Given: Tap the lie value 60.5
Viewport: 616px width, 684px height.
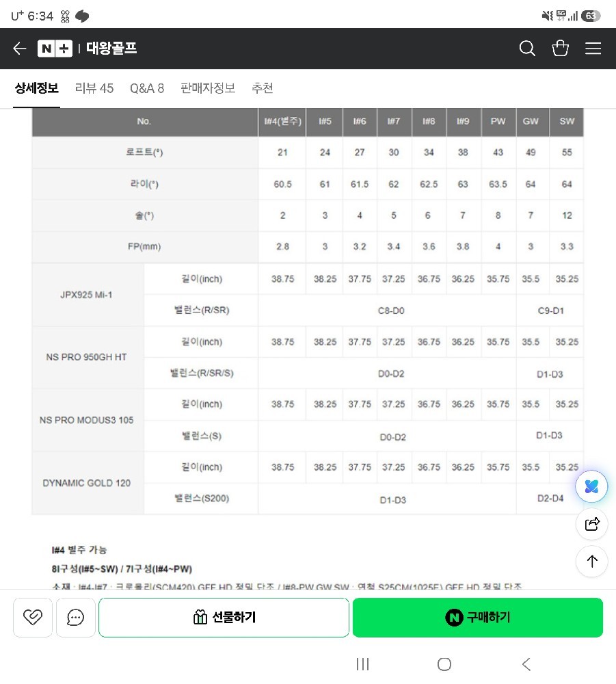Looking at the screenshot, I should coord(282,184).
